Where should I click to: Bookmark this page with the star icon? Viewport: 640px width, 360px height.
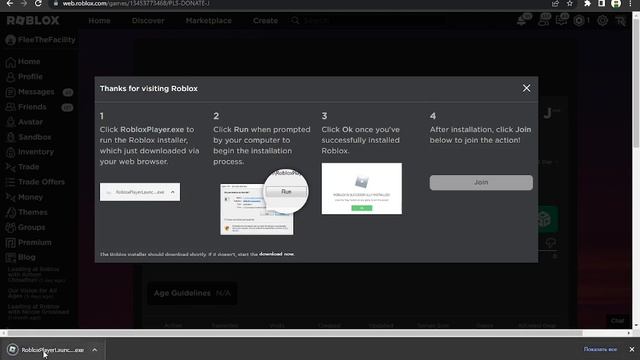[569, 4]
